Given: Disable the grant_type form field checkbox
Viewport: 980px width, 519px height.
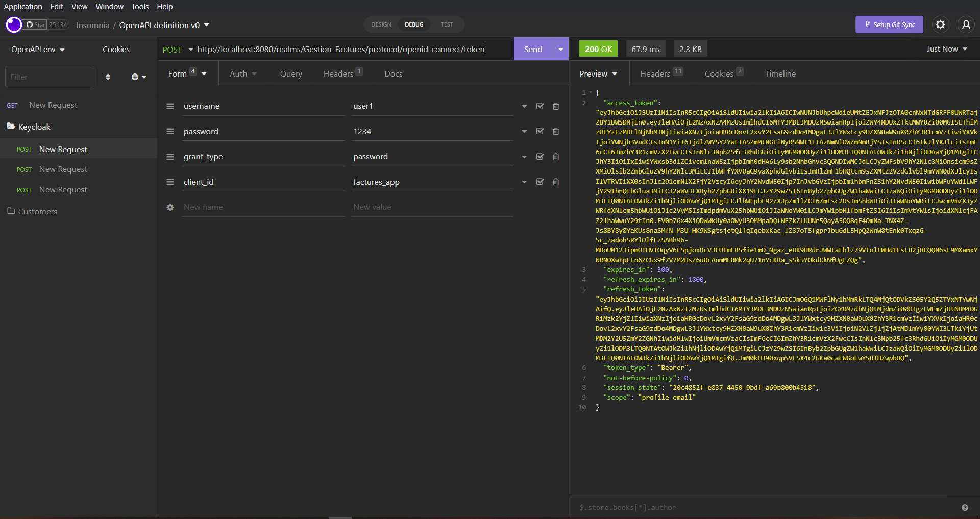Looking at the screenshot, I should point(540,157).
